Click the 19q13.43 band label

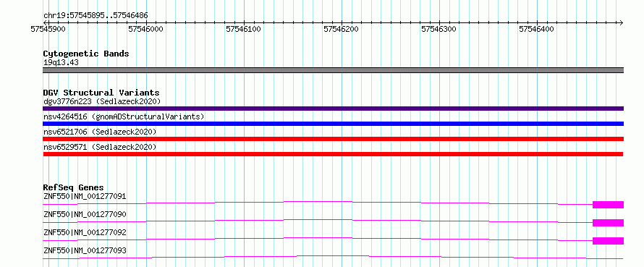coord(61,63)
